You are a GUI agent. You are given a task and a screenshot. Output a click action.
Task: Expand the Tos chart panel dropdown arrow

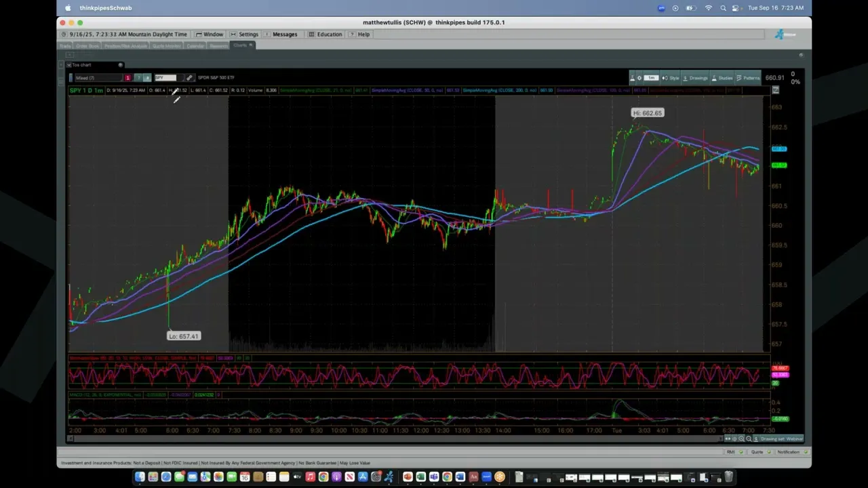tap(68, 65)
